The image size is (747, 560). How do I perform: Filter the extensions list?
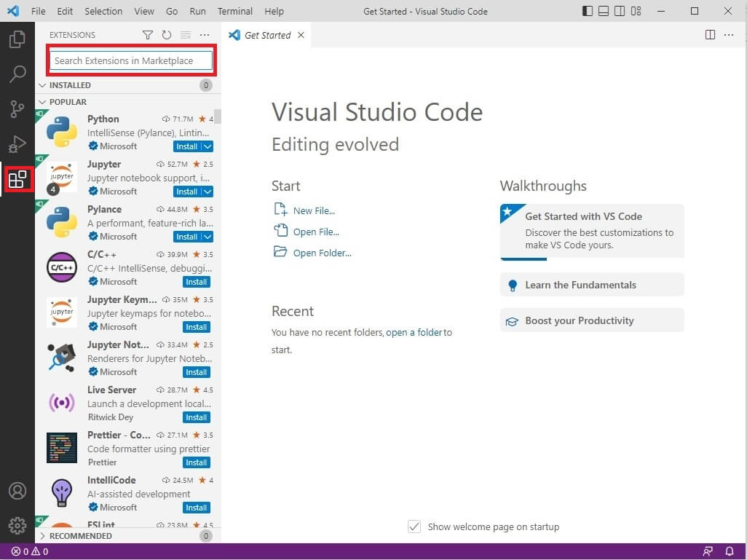pyautogui.click(x=148, y=34)
